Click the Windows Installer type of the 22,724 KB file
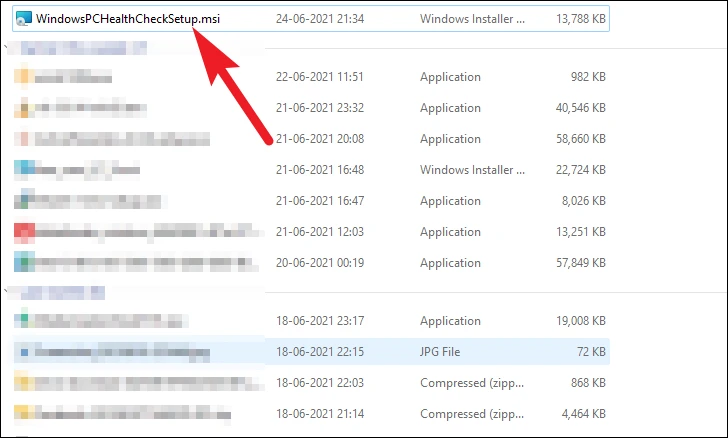 pos(472,170)
